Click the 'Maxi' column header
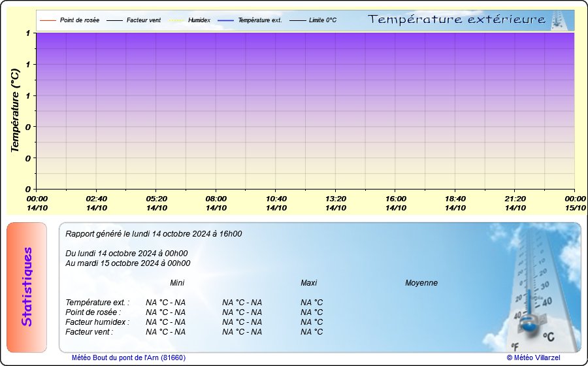 308,283
